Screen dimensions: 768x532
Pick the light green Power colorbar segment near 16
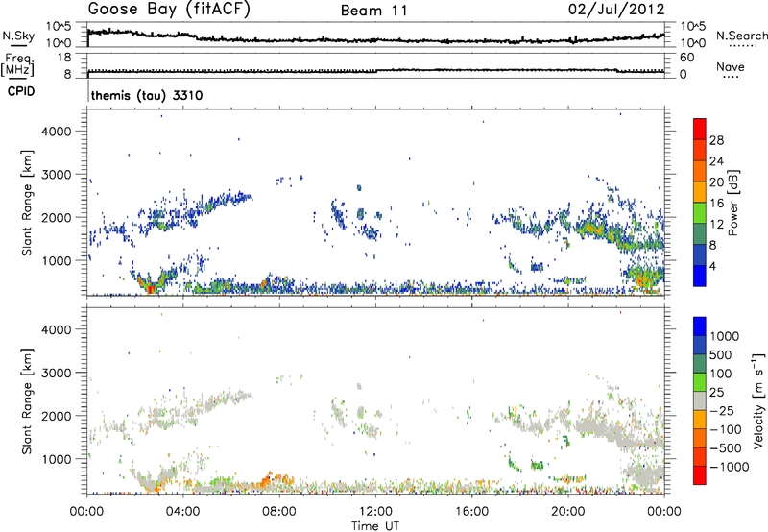pos(700,212)
